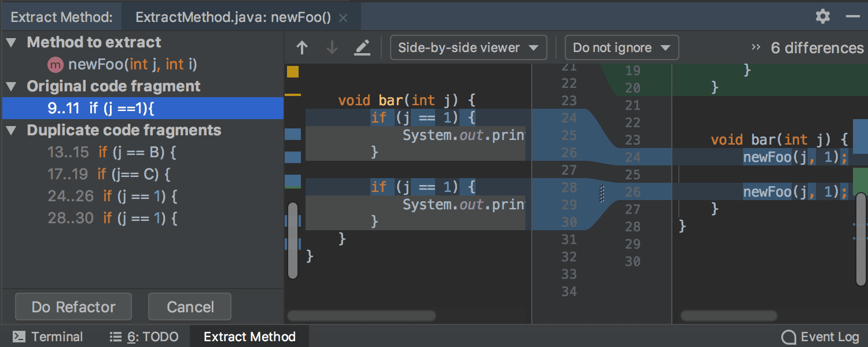Click the method icon beside newFoo

pos(56,64)
